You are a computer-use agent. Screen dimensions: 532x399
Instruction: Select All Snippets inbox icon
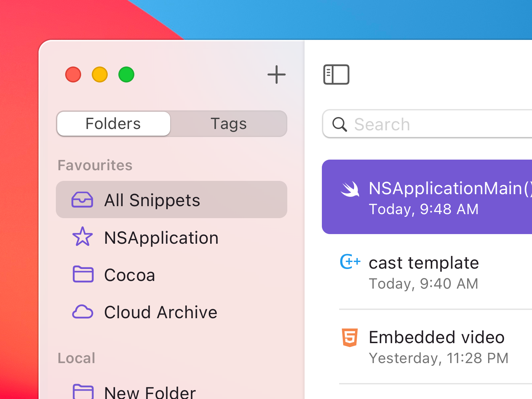pos(82,200)
